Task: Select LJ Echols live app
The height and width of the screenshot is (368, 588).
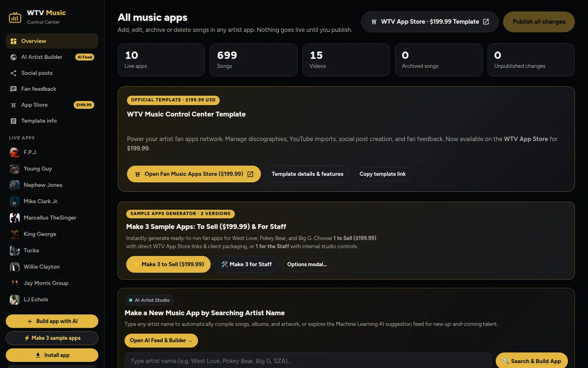Action: [x=52, y=299]
